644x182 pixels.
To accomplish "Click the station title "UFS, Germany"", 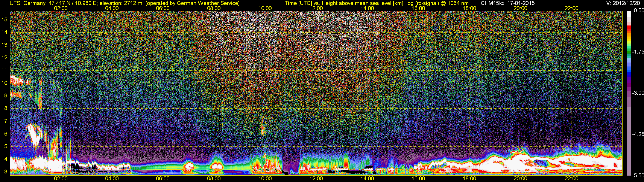I will [x=27, y=3].
